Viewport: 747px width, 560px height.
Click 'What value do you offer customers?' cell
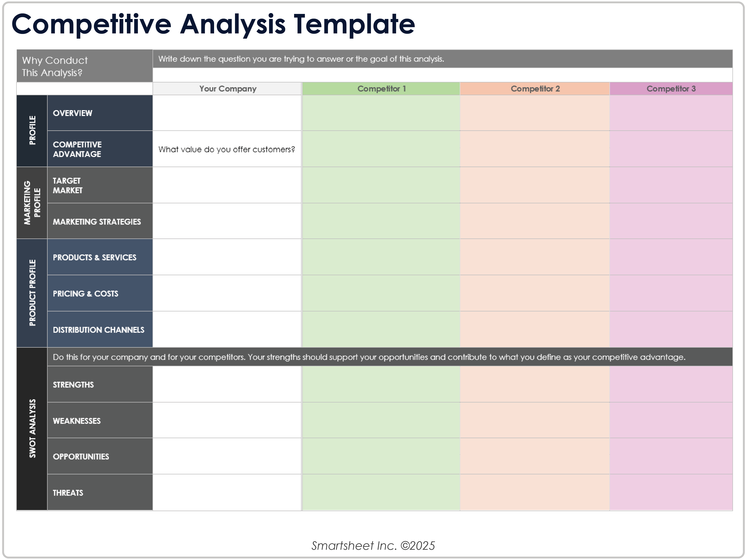tap(227, 149)
